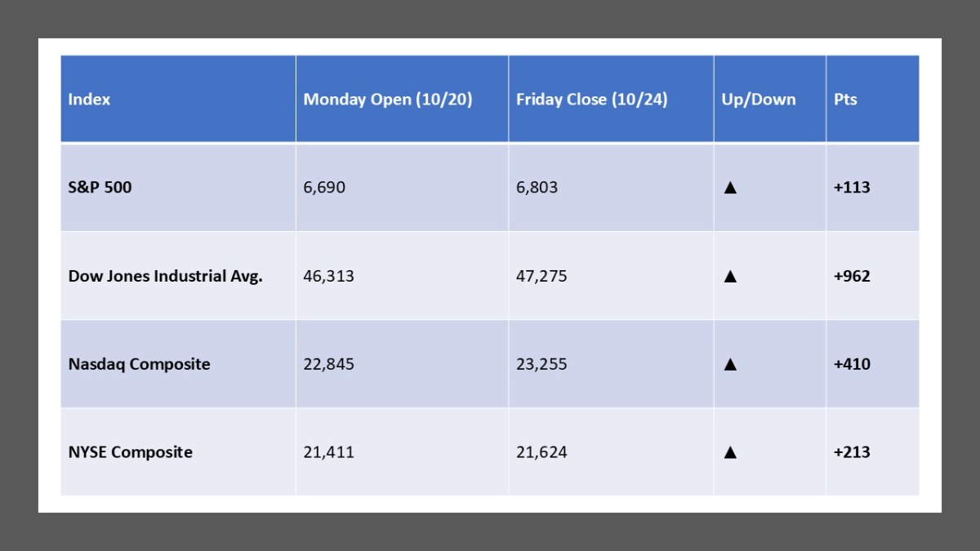The height and width of the screenshot is (551, 980).
Task: Click the S&P 500 Monday open value 6,690
Action: point(324,188)
